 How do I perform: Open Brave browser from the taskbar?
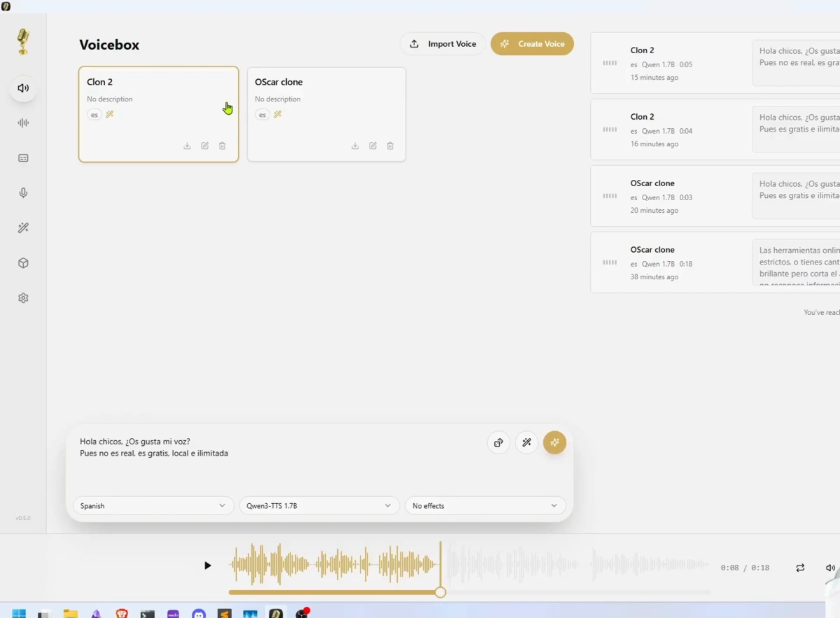pos(122,614)
